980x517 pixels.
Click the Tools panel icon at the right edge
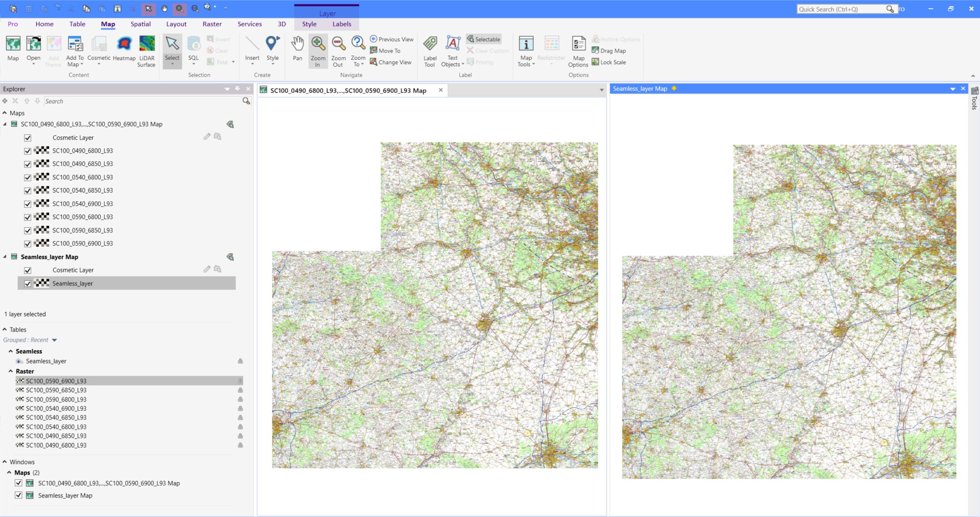coord(974,91)
